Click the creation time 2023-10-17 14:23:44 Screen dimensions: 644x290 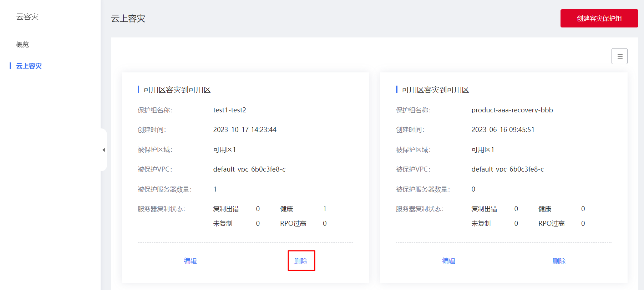point(245,130)
